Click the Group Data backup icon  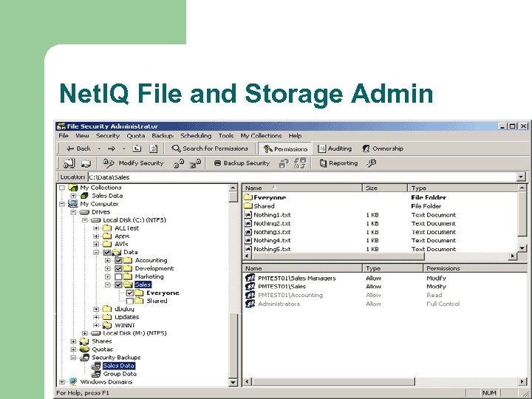(x=96, y=374)
